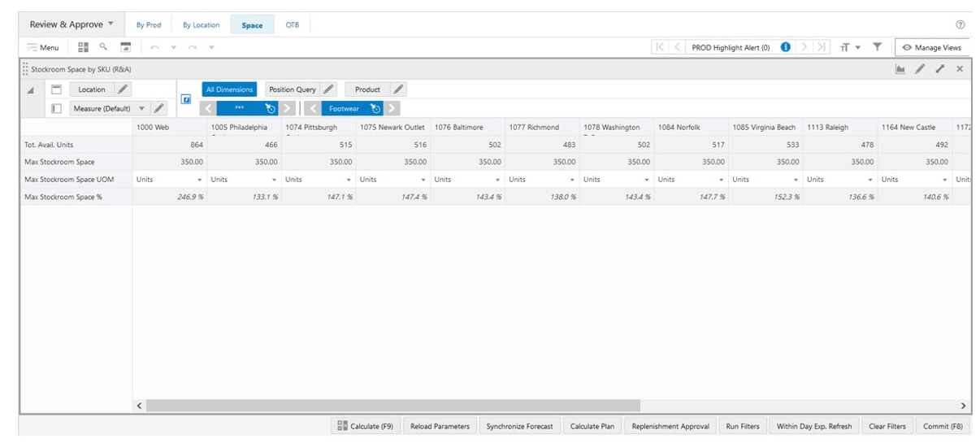Edit the Position Query pencil
Screen dimensions: 980x448
click(328, 89)
